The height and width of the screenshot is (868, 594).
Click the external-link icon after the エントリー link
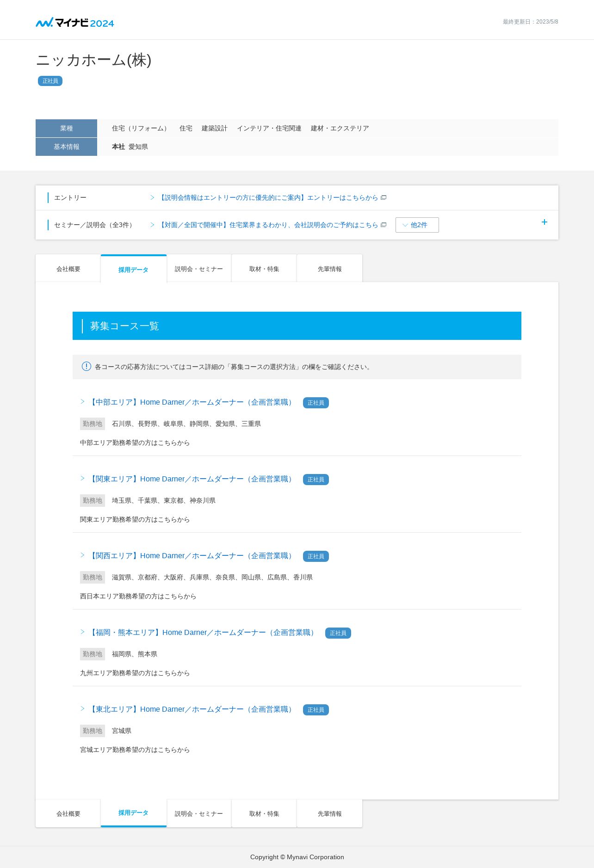click(384, 197)
